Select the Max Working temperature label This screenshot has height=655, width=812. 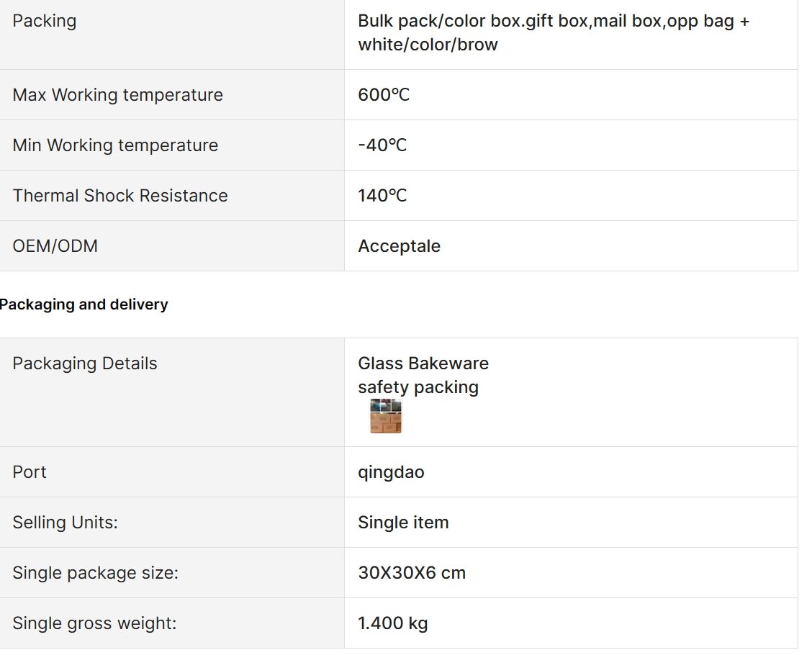[117, 95]
